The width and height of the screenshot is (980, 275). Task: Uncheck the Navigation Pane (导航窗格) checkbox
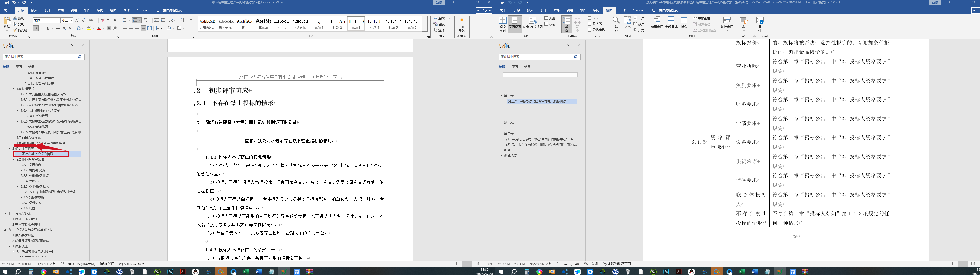[590, 30]
